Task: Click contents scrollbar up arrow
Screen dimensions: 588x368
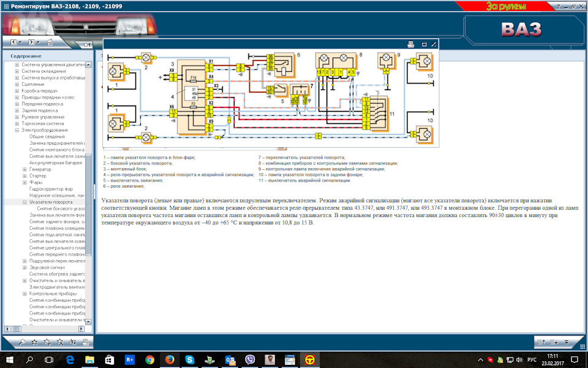Action: tap(88, 65)
